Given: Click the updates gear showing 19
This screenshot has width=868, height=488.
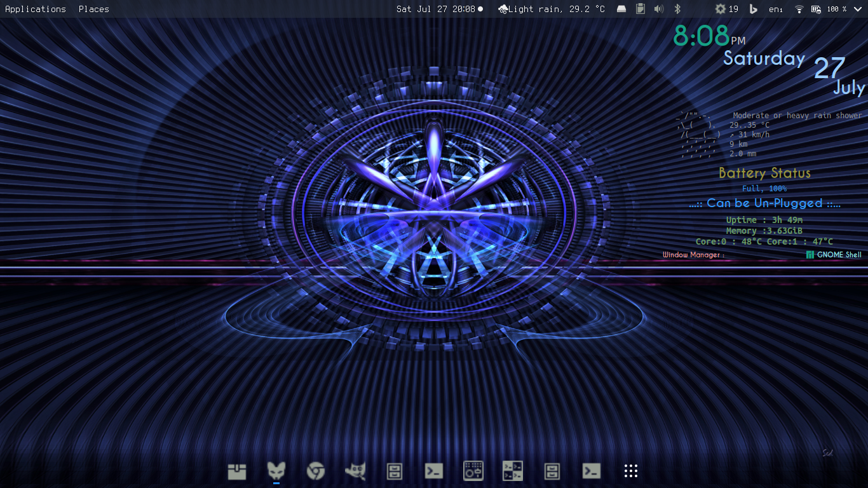Looking at the screenshot, I should [x=724, y=9].
